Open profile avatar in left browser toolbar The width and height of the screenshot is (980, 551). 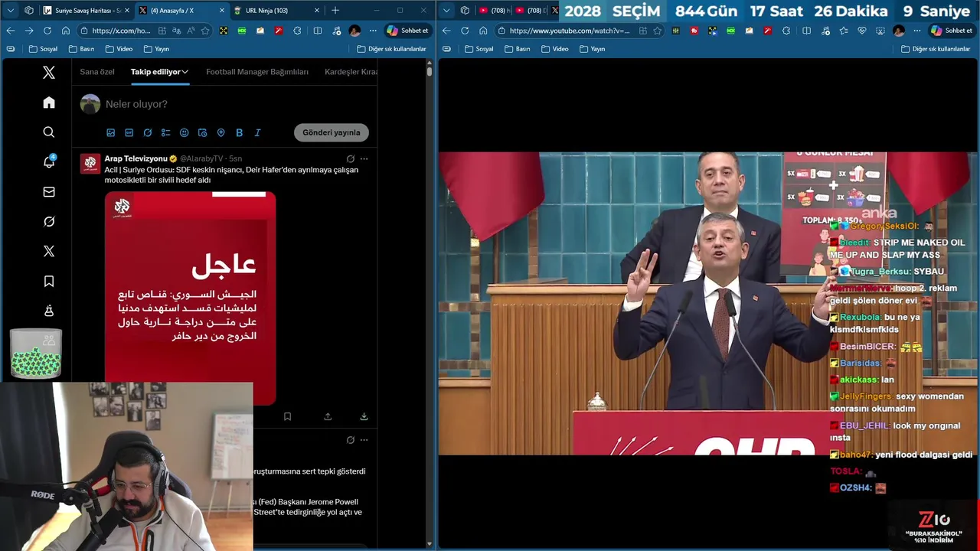[354, 31]
